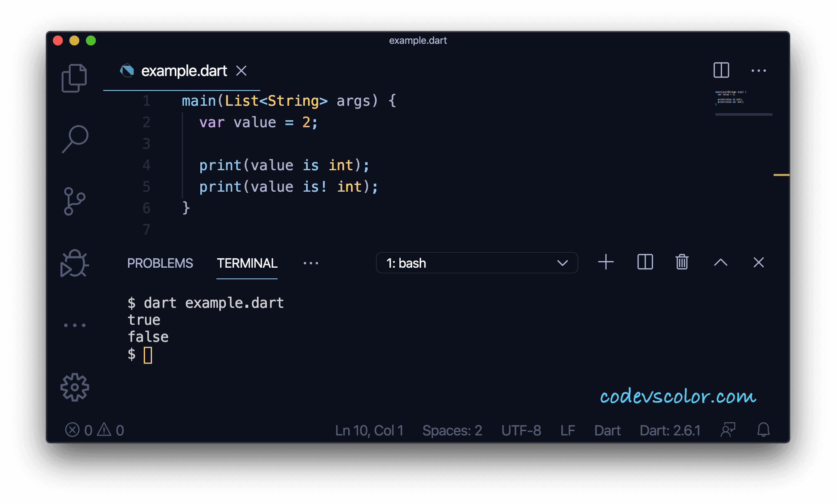836x504 pixels.
Task: Open the bash terminal selector dropdown
Action: [477, 263]
